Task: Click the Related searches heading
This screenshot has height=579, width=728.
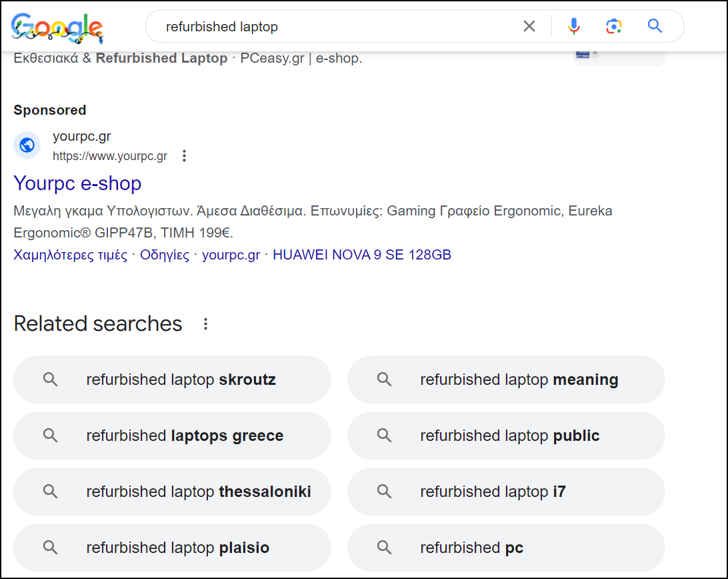Action: [98, 324]
